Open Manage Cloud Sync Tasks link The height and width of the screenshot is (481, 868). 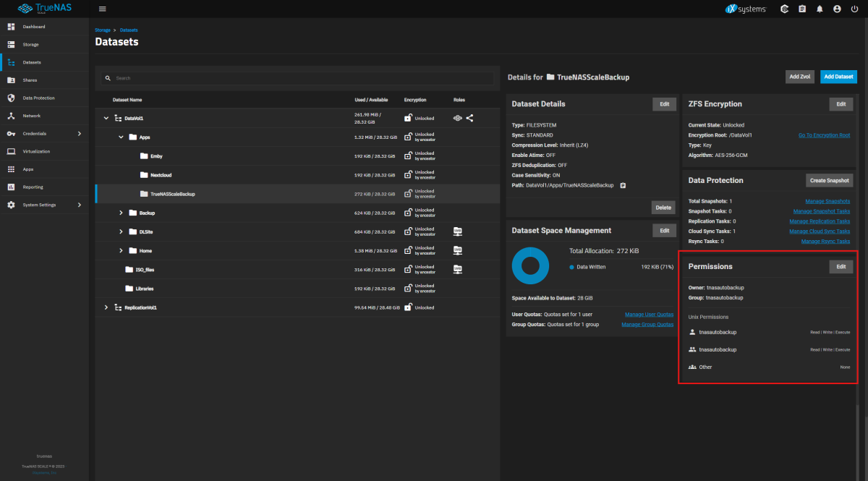tap(820, 231)
